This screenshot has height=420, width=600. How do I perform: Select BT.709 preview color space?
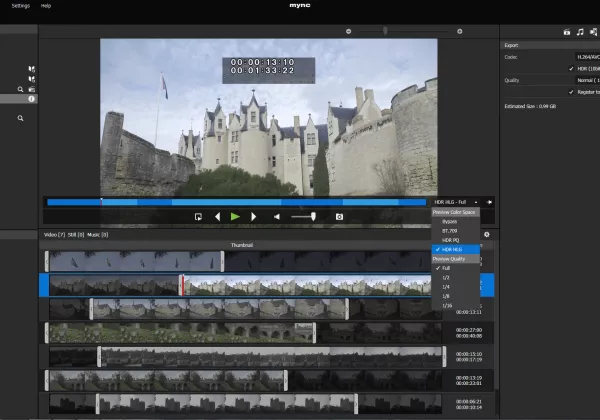(455, 231)
